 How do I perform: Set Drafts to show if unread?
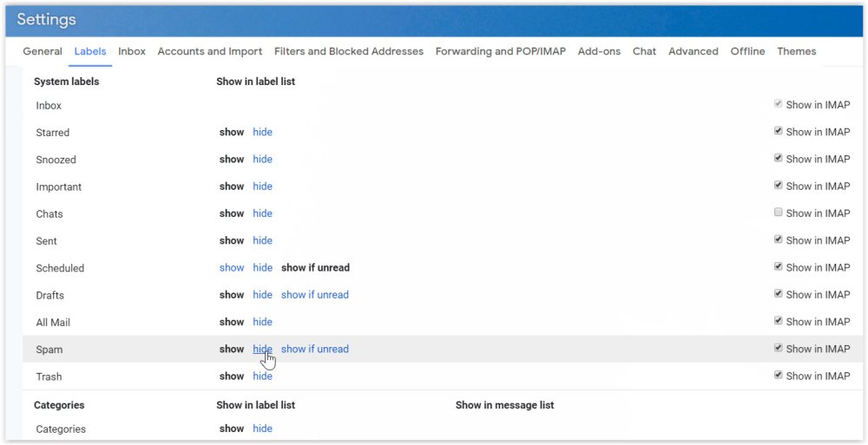[315, 295]
